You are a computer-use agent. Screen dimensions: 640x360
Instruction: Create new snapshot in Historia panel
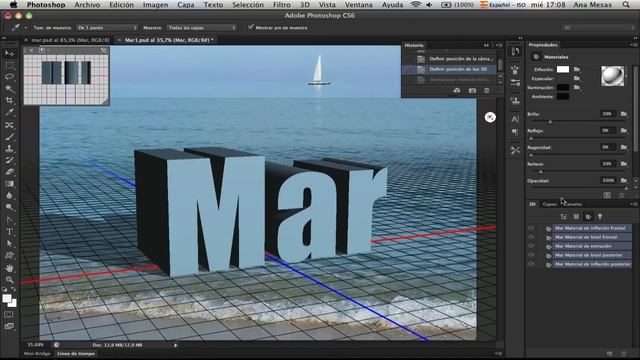pos(472,91)
